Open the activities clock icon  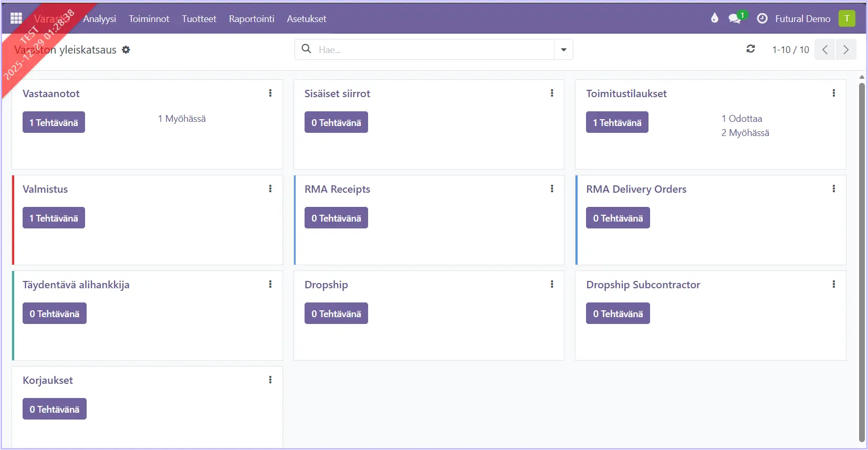click(762, 18)
